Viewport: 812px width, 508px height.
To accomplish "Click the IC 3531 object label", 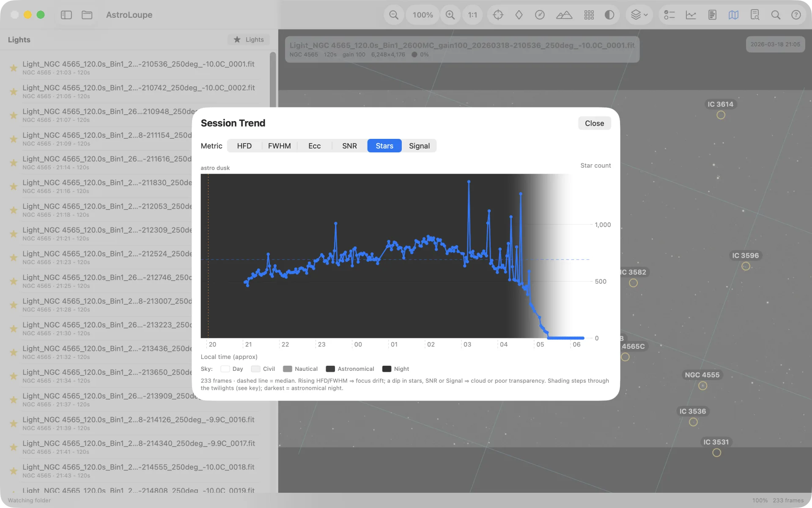I will [716, 442].
